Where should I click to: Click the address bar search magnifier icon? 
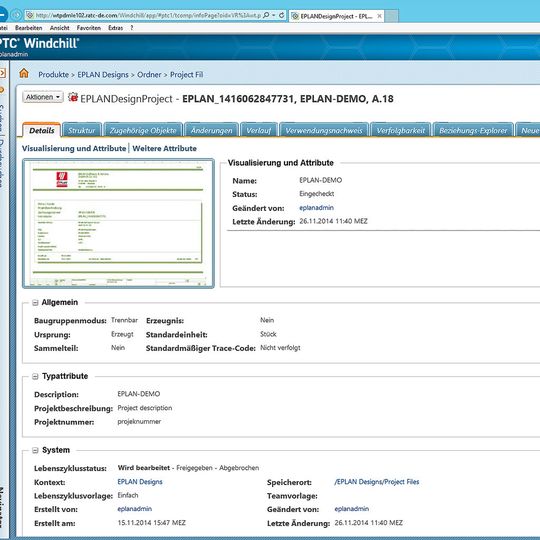pyautogui.click(x=266, y=15)
